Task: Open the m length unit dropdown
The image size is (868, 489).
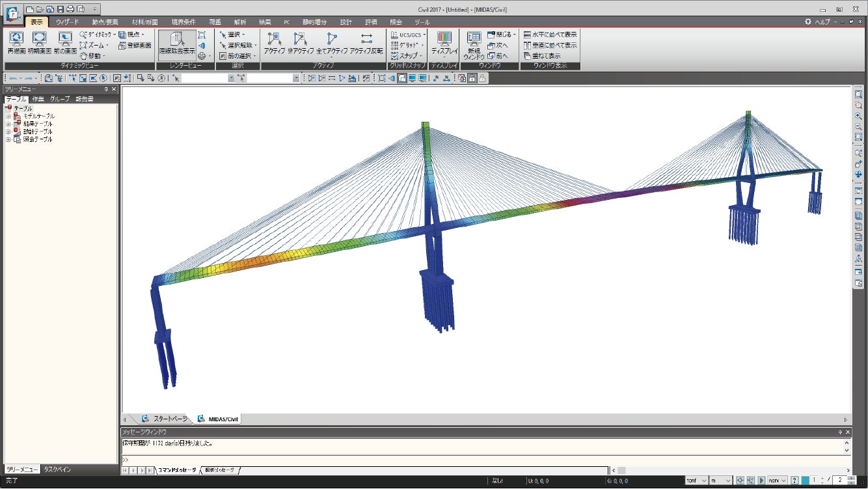Action: coord(721,481)
